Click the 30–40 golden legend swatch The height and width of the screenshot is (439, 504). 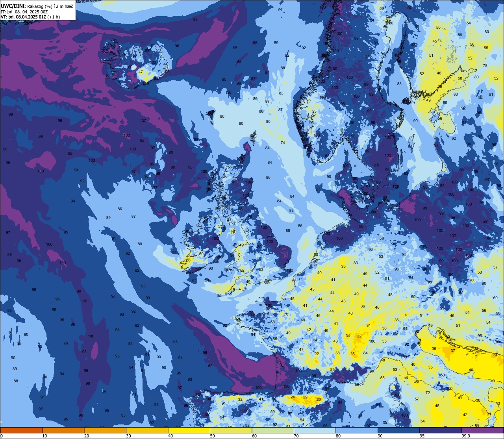click(147, 430)
